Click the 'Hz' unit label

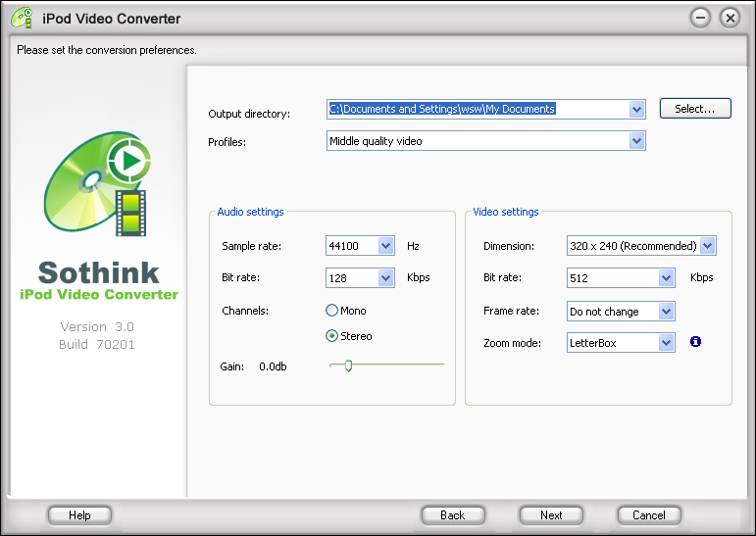(413, 246)
